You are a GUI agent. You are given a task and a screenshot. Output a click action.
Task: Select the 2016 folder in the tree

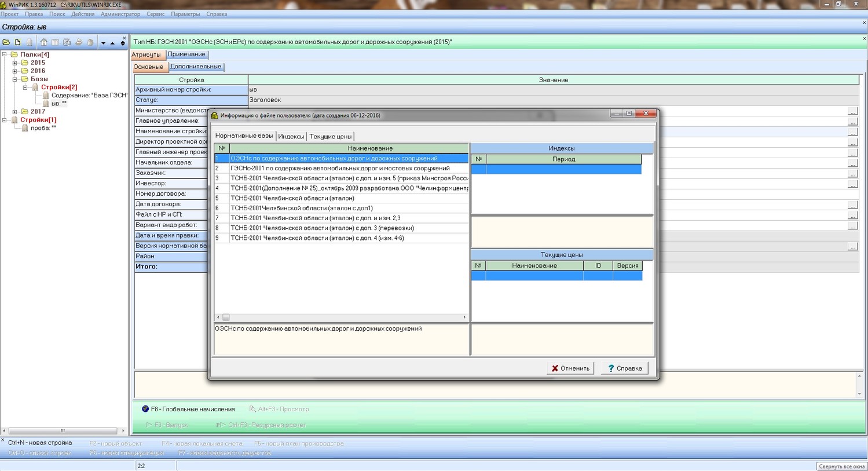click(38, 71)
